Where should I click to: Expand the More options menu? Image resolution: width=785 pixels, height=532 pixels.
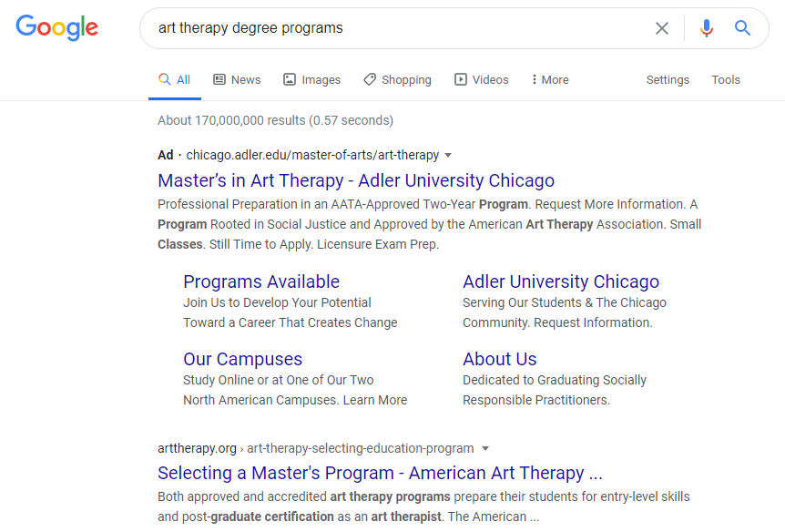(550, 79)
